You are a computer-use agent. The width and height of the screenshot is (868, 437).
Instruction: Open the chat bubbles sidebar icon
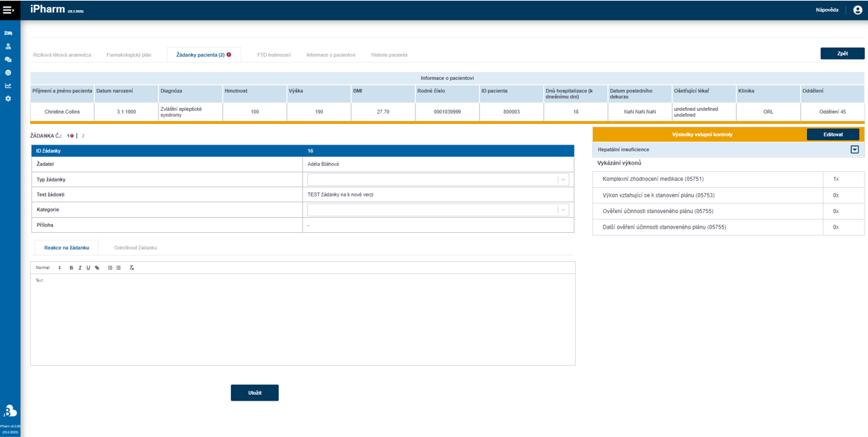point(8,60)
